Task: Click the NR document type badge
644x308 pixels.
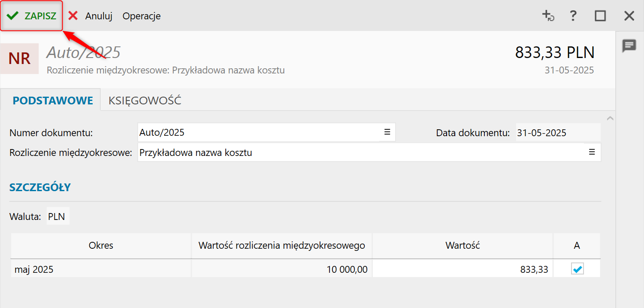Action: [19, 58]
